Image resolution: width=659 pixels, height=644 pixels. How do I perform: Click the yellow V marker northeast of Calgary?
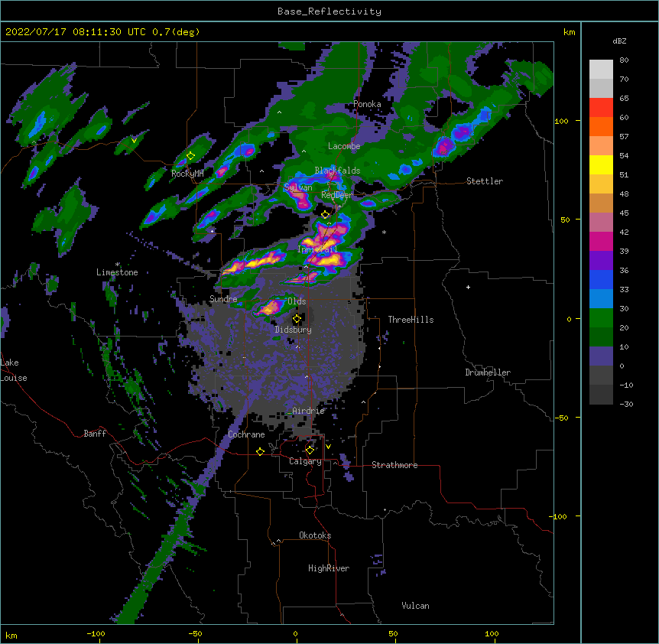[328, 447]
